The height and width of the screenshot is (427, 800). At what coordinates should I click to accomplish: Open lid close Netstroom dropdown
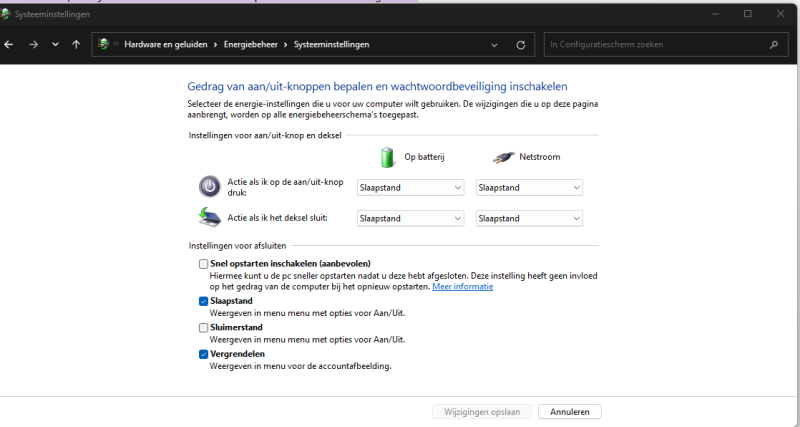coord(529,218)
